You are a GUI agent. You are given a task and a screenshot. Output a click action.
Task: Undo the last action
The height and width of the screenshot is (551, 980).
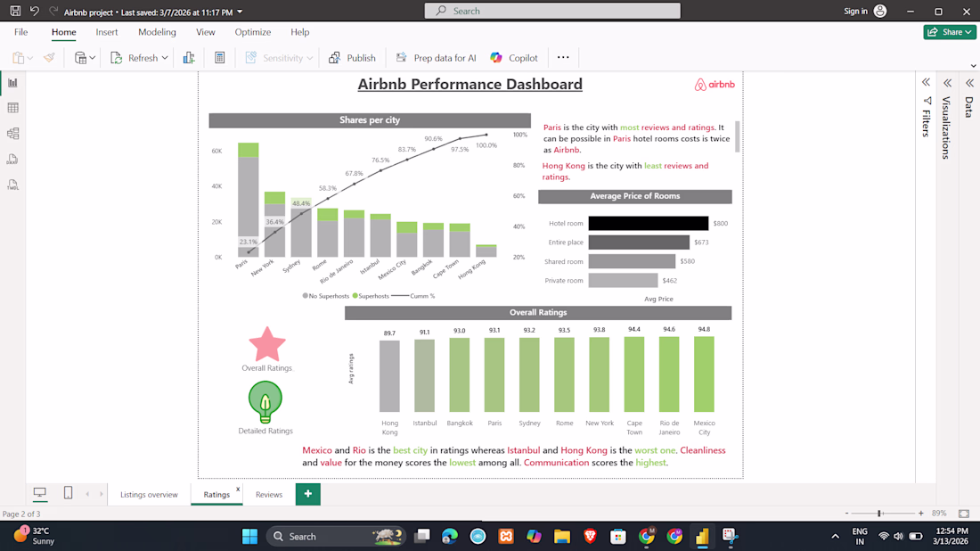[x=35, y=11]
